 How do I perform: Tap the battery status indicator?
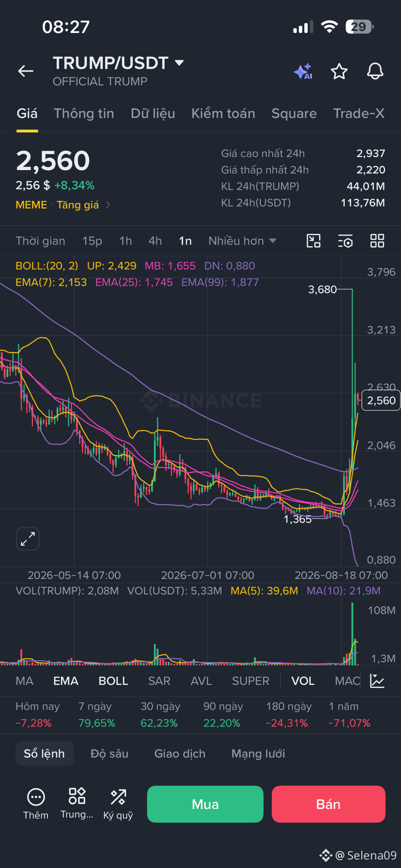pos(359,27)
